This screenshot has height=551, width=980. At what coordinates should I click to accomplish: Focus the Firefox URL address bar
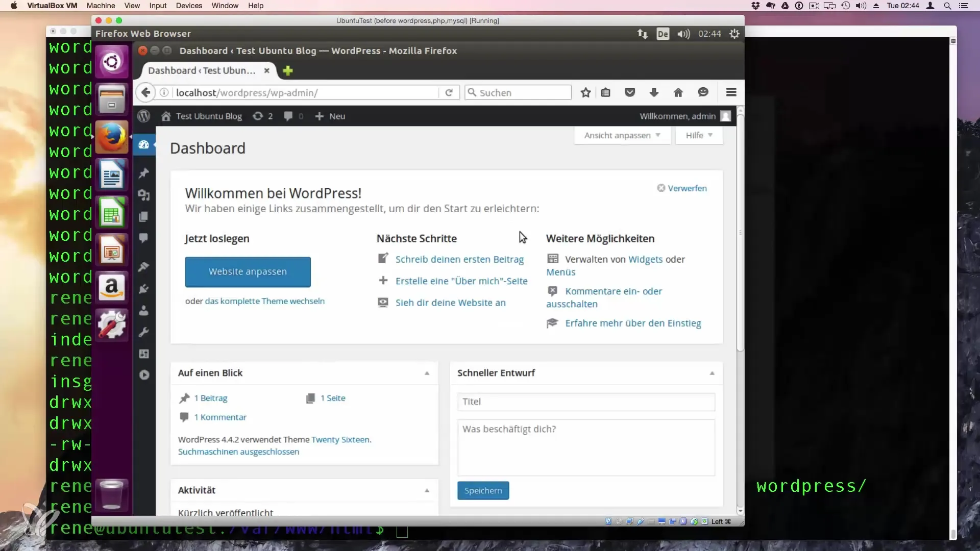305,93
